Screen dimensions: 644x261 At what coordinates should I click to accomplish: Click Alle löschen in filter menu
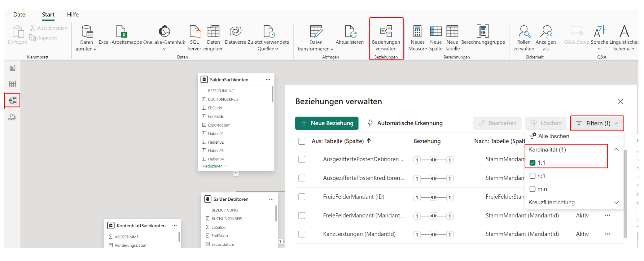[550, 136]
